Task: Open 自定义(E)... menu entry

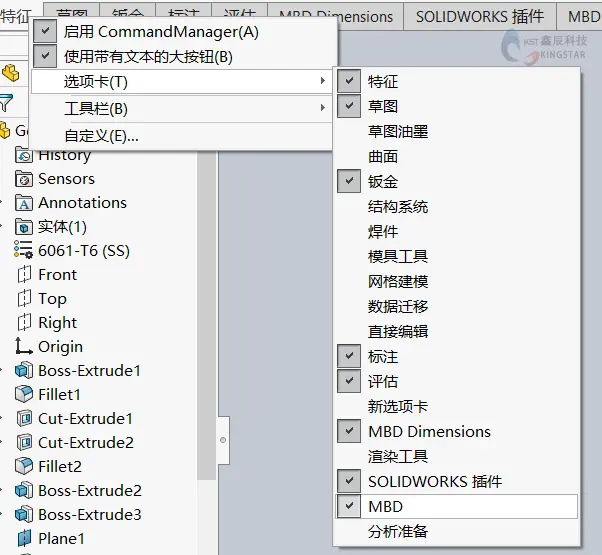Action: coord(181,135)
